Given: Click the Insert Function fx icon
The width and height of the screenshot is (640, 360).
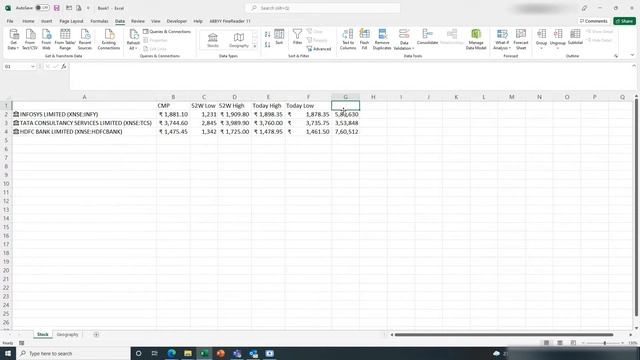Looking at the screenshot, I should (64, 67).
